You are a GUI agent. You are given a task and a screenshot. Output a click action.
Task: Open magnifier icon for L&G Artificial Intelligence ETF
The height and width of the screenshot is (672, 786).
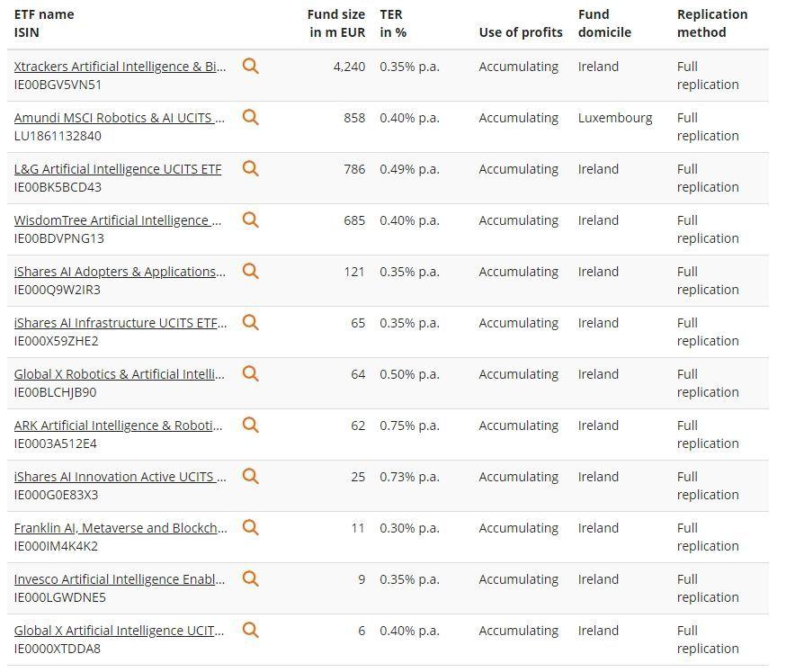tap(251, 168)
